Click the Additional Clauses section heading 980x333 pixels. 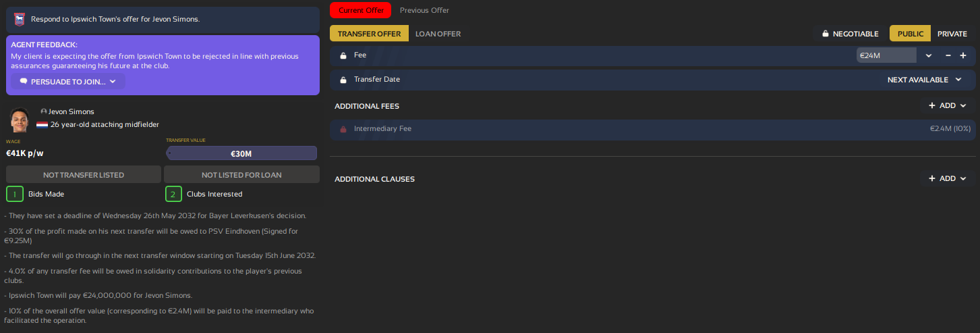(x=374, y=179)
